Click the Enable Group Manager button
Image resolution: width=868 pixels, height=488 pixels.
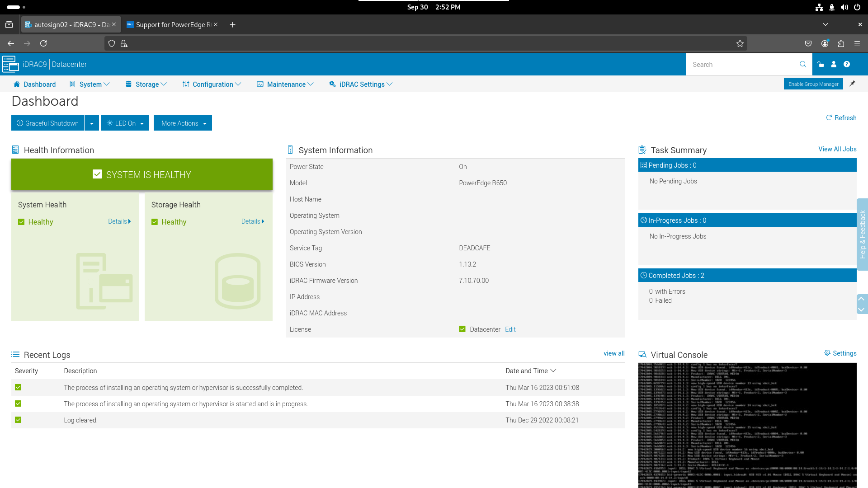tap(813, 84)
